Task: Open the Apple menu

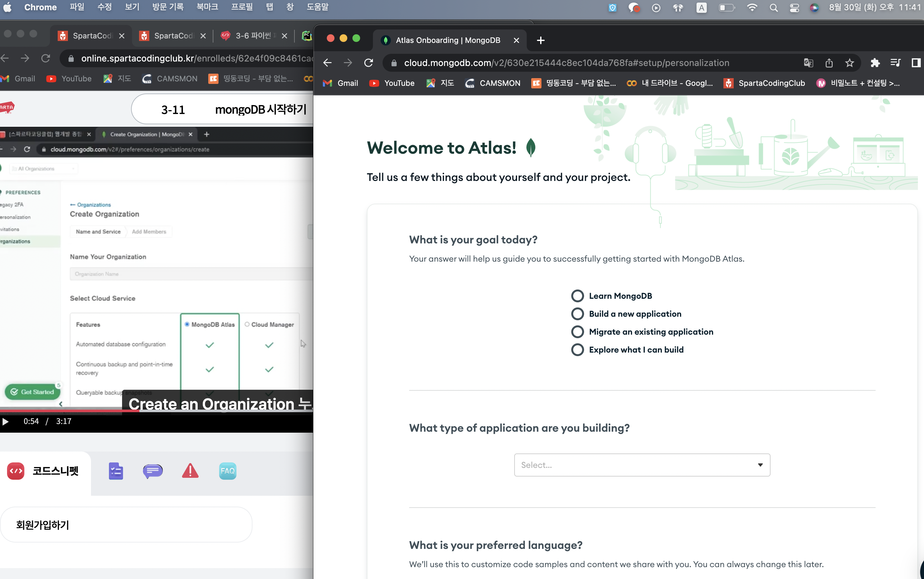Action: [8, 7]
